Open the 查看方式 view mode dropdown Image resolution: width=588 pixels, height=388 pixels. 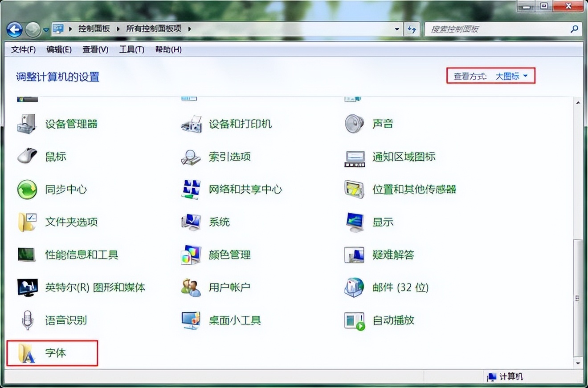click(x=511, y=76)
